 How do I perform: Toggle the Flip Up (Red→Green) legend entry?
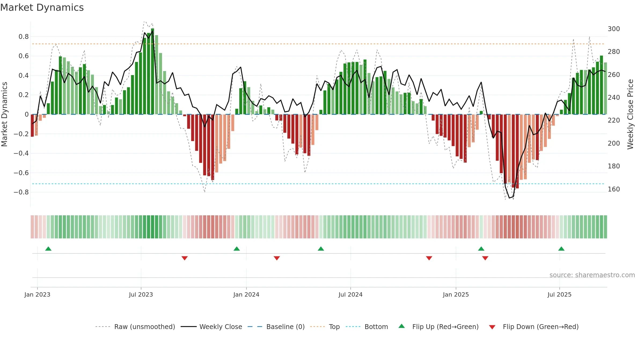point(438,327)
